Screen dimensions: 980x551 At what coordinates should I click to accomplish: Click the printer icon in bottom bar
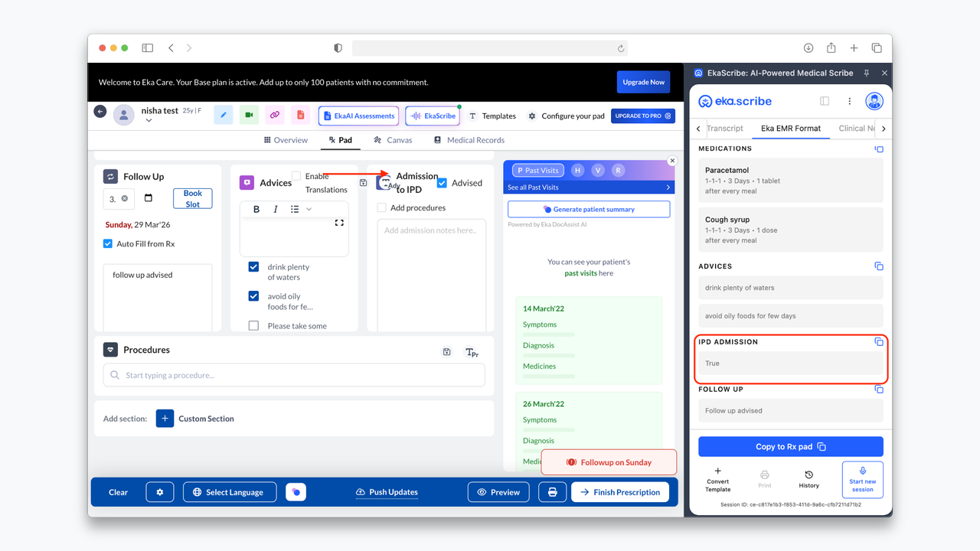[x=552, y=492]
